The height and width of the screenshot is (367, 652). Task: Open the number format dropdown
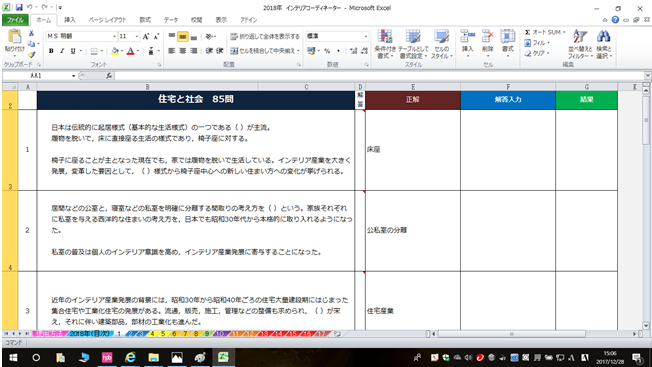click(x=366, y=37)
